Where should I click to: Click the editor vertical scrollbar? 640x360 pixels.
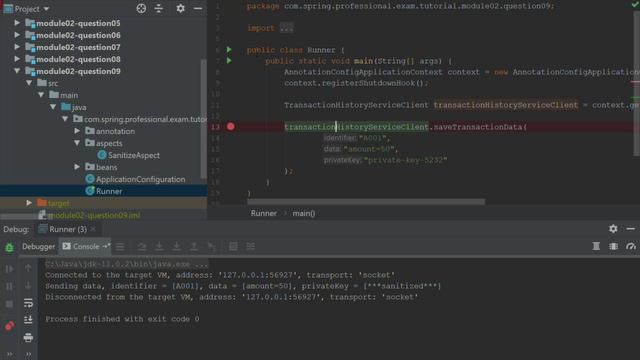pos(637,84)
